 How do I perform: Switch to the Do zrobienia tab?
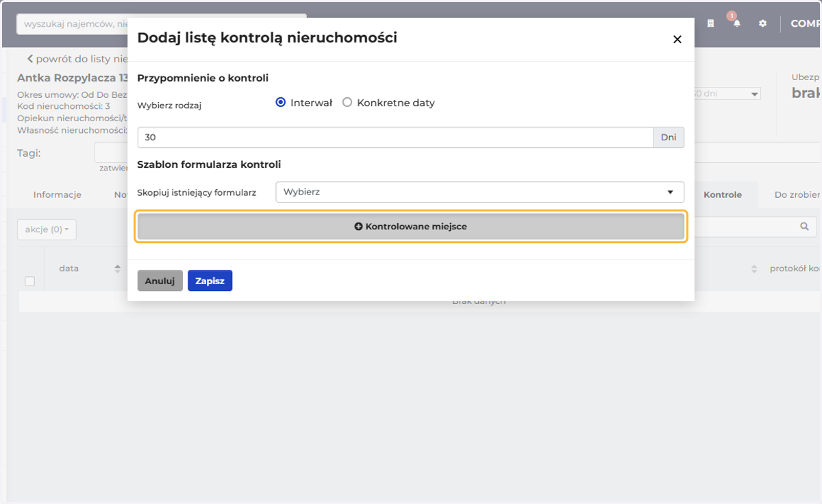click(797, 194)
